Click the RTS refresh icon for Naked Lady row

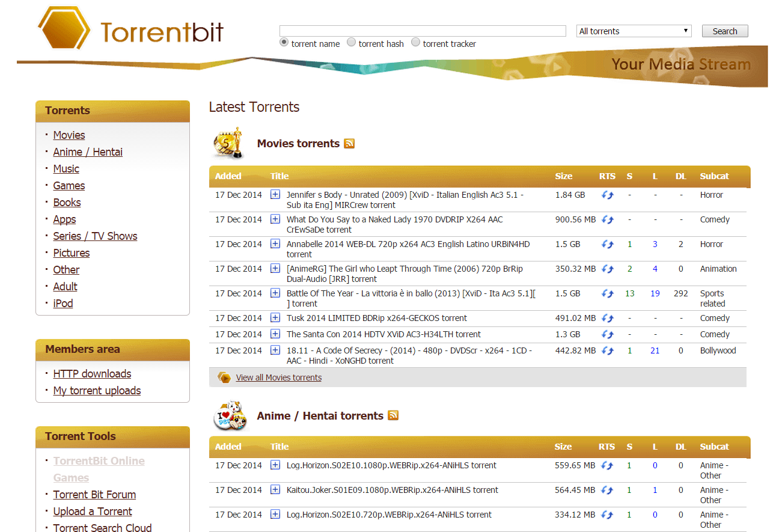608,220
